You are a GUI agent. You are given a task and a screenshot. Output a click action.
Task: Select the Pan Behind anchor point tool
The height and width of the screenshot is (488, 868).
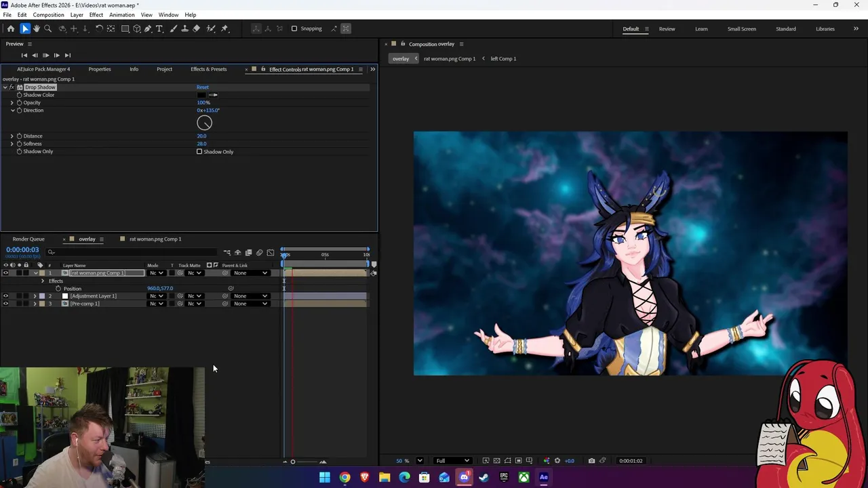(111, 28)
